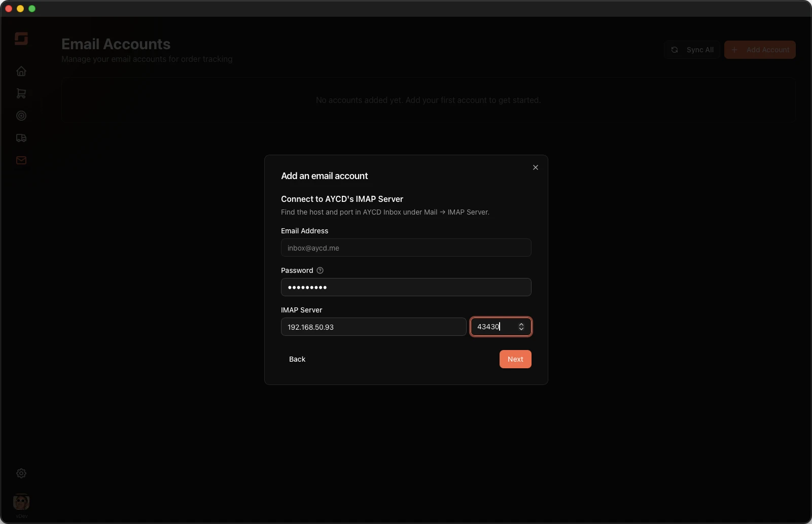Open the Home icon in sidebar

(21, 71)
